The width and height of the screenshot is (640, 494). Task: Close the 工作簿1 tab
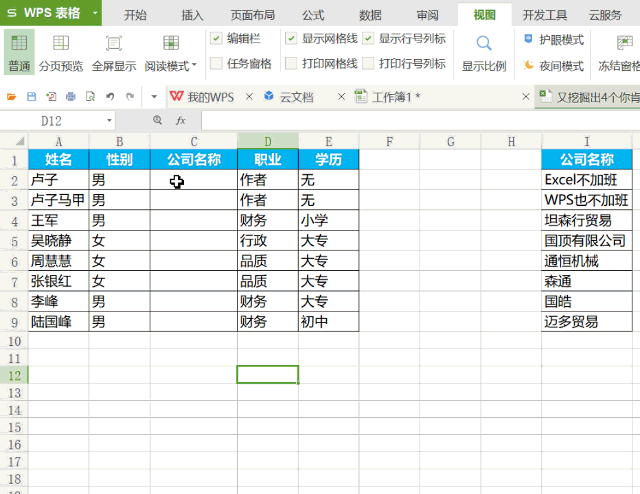click(526, 97)
